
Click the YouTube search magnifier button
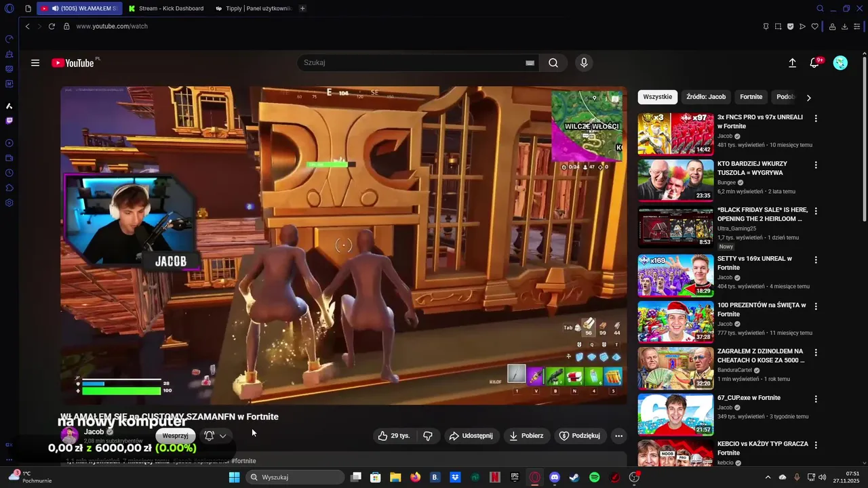(x=553, y=63)
